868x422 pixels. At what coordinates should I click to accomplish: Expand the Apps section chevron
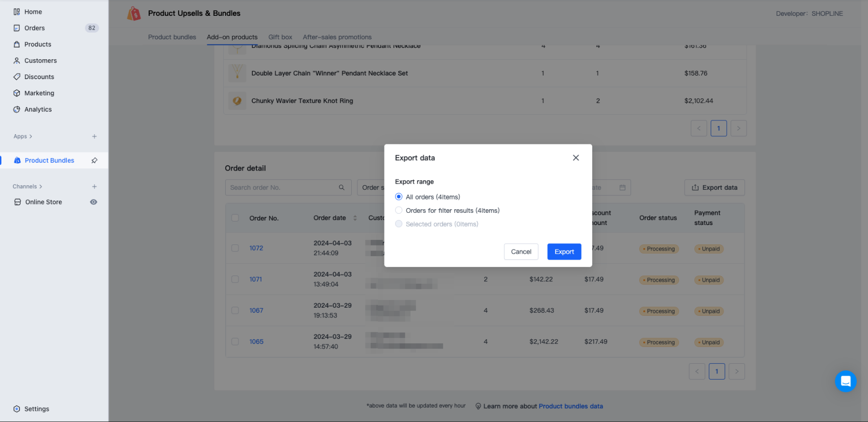click(31, 136)
